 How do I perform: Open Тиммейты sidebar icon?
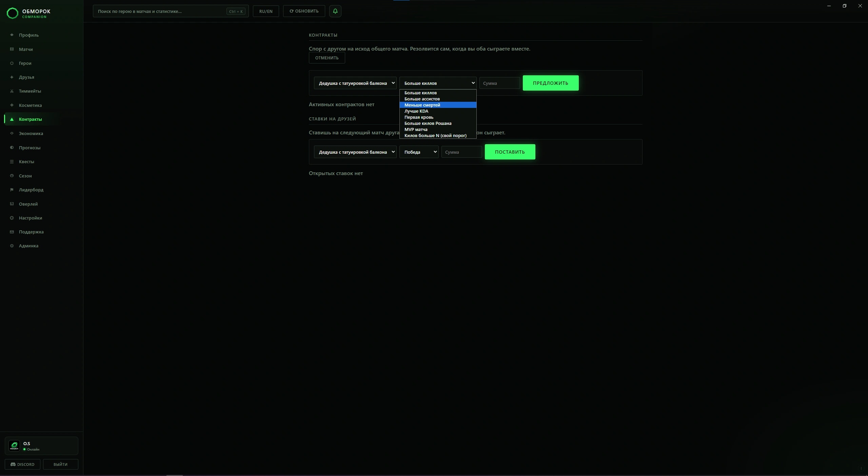[12, 91]
